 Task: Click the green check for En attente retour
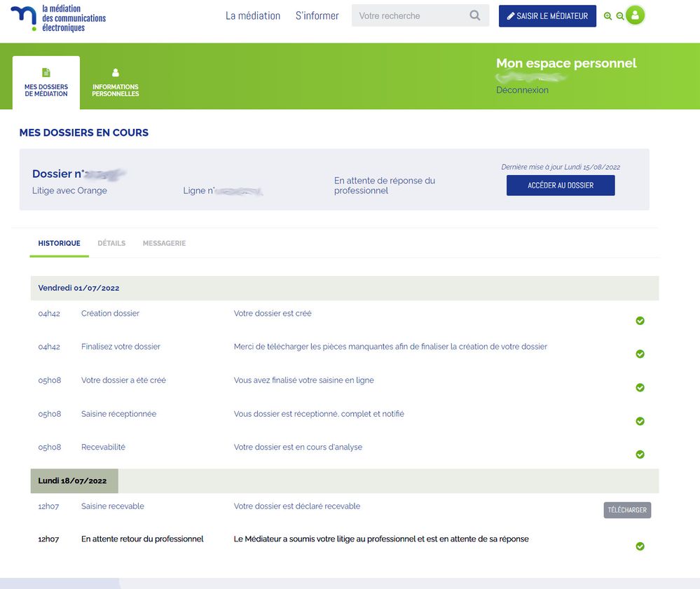click(x=640, y=546)
